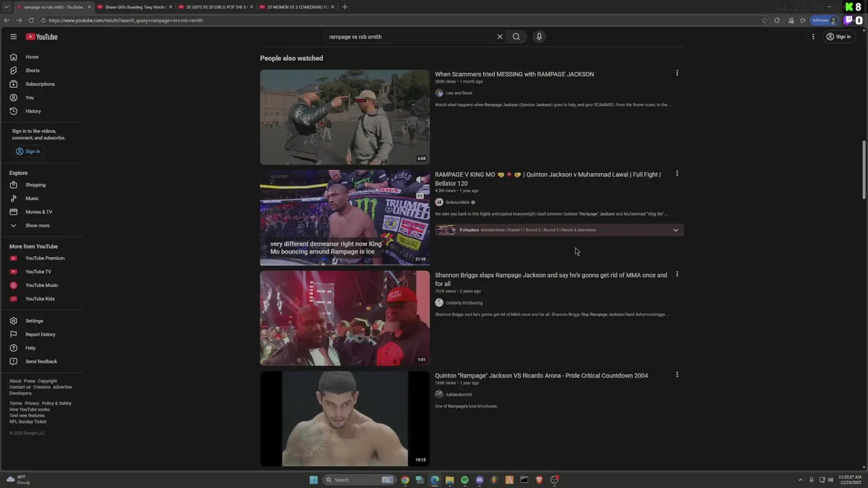Open YouTube settings three-dot menu in header
The image size is (868, 488).
point(813,37)
